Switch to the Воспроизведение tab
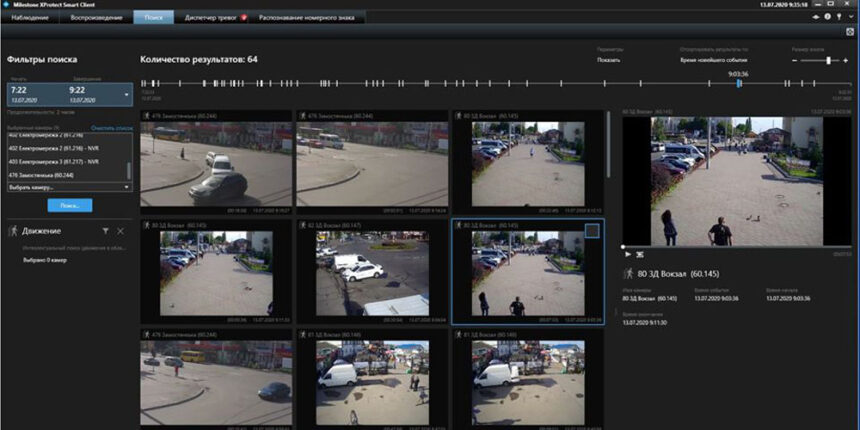The image size is (860, 430). pos(97,18)
